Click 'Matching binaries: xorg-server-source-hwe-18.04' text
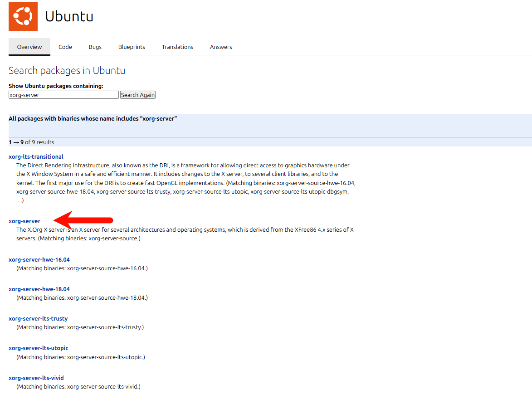Screen dimensions: 532x404 (82, 298)
